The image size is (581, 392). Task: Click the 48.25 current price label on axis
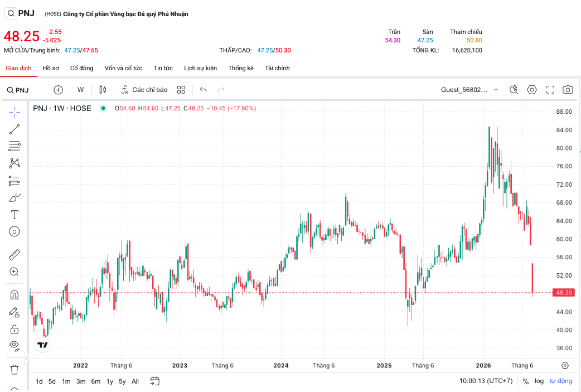pos(564,293)
